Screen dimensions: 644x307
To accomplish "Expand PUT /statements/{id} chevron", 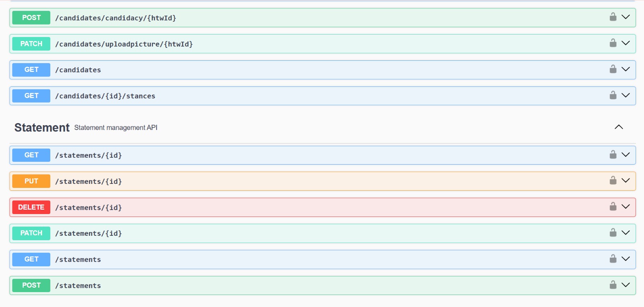I will 625,181.
